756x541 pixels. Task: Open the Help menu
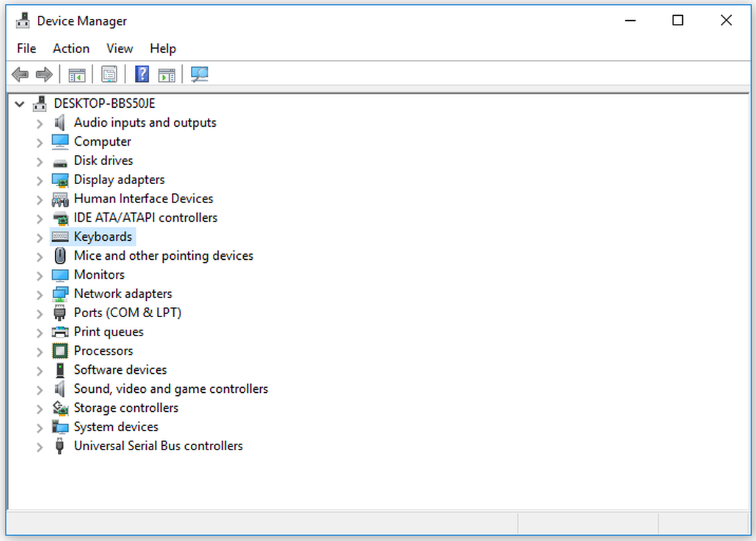[163, 49]
